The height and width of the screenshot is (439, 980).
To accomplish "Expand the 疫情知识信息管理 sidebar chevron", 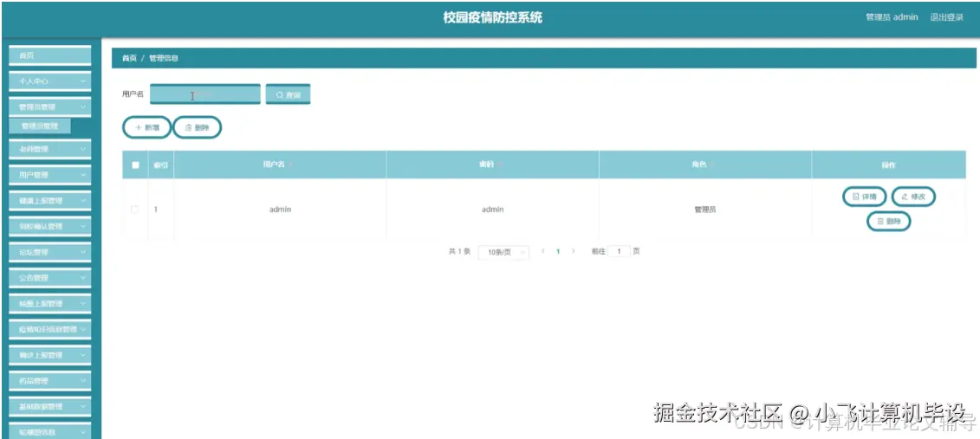I will tap(83, 329).
